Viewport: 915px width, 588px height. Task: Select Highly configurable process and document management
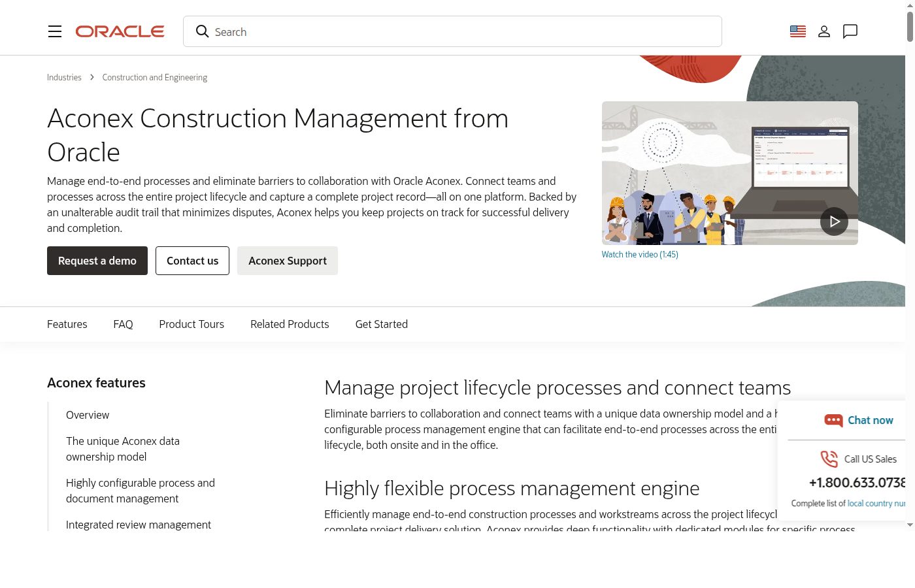[x=141, y=491]
